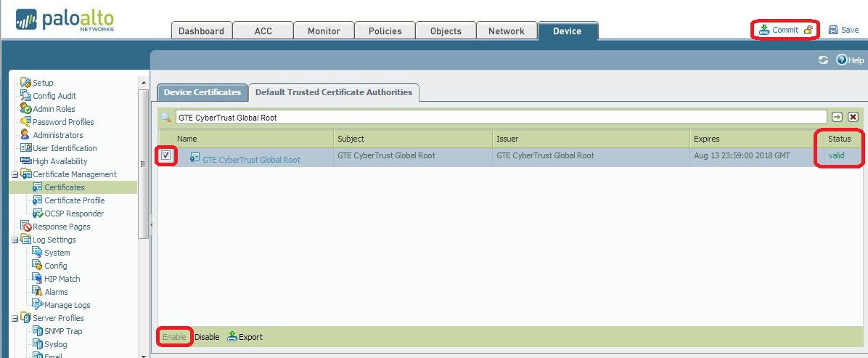Click the High Availability icon
This screenshot has height=358, width=868.
[x=25, y=160]
